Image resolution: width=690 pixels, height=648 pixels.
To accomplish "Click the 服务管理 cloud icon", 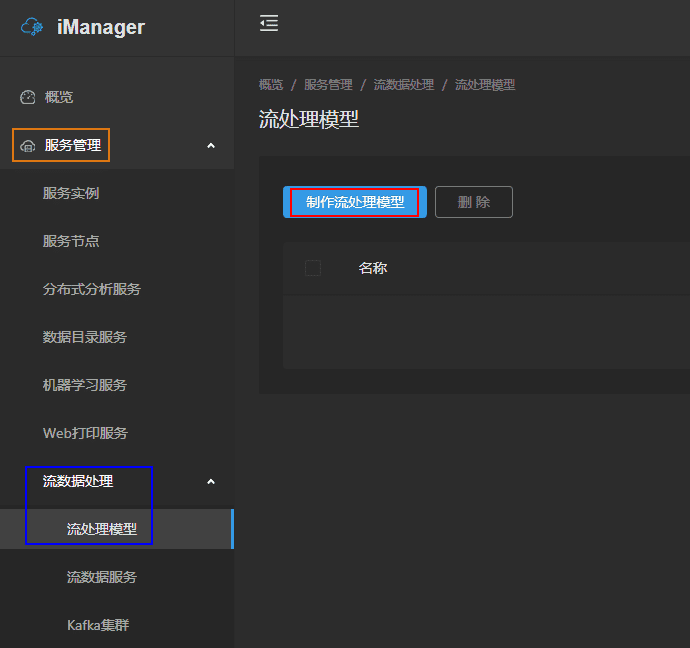I will [28, 146].
